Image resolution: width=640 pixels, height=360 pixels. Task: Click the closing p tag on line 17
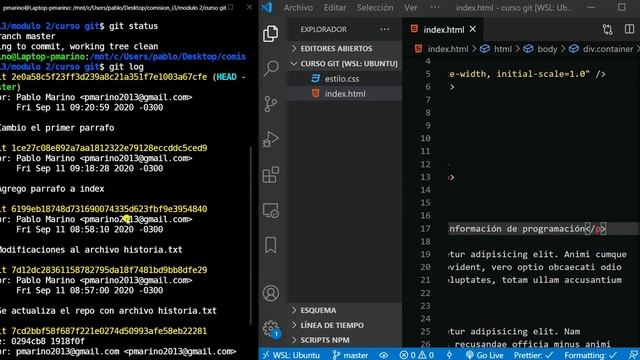(x=596, y=229)
